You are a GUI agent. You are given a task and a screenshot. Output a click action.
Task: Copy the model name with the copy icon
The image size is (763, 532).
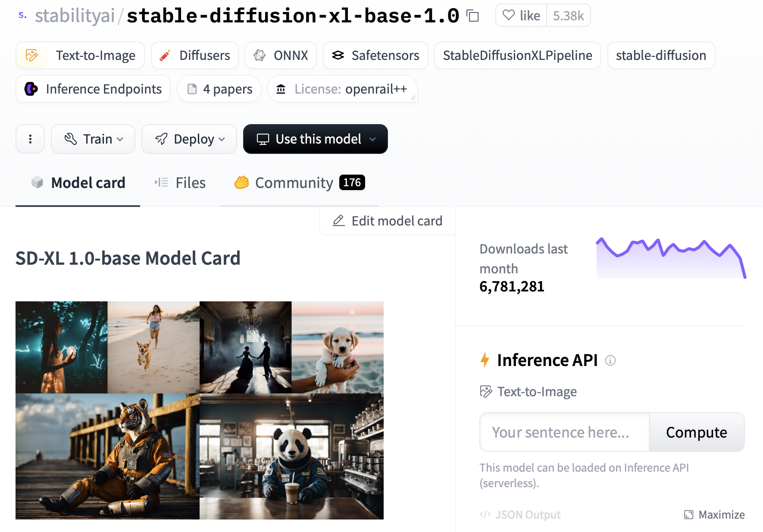tap(473, 16)
